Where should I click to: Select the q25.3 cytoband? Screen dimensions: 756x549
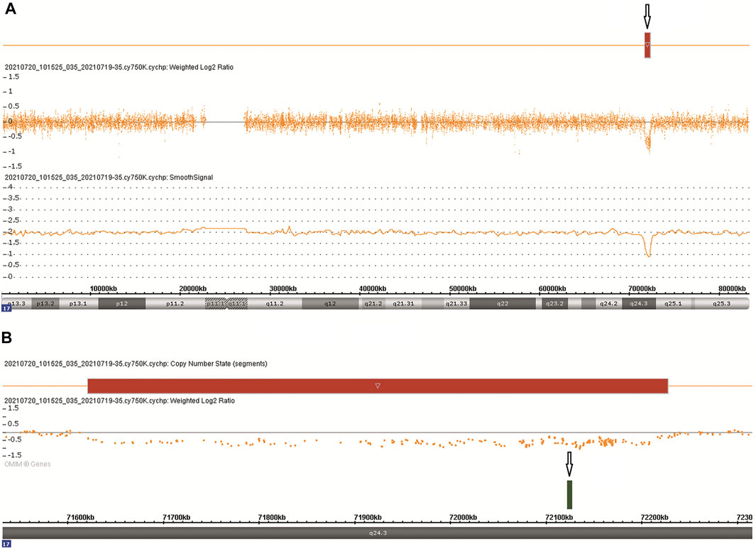click(721, 303)
